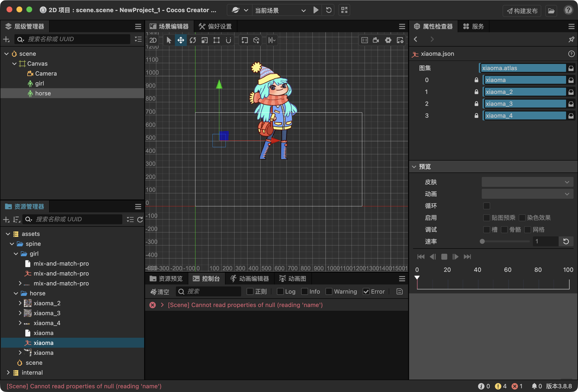Select the scale tool in scene toolbar
The height and width of the screenshot is (392, 578).
[205, 40]
